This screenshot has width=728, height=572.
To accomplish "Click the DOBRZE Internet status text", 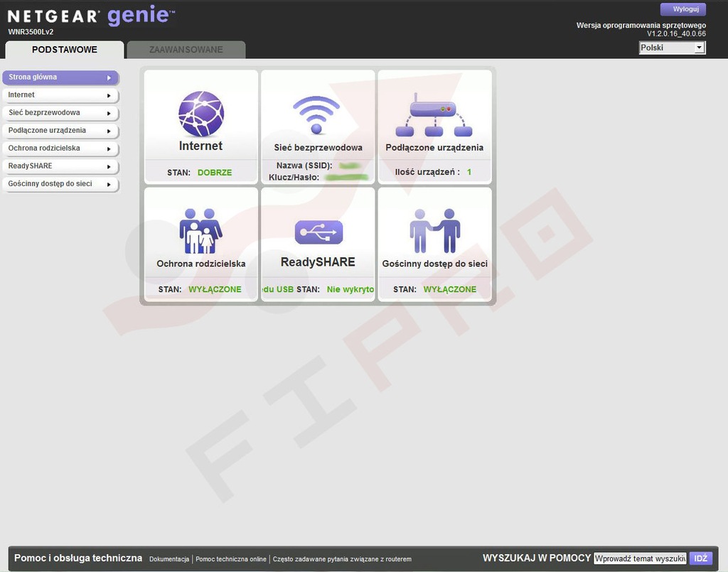I will [215, 173].
